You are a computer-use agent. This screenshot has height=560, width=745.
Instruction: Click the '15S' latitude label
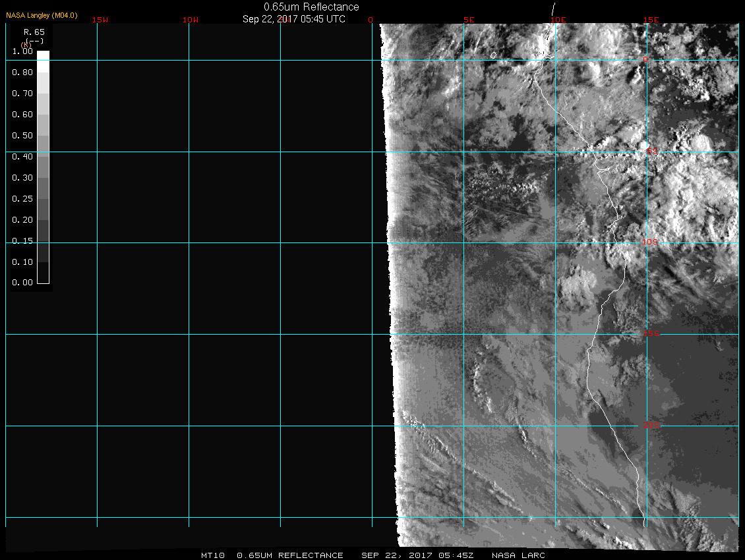(651, 333)
